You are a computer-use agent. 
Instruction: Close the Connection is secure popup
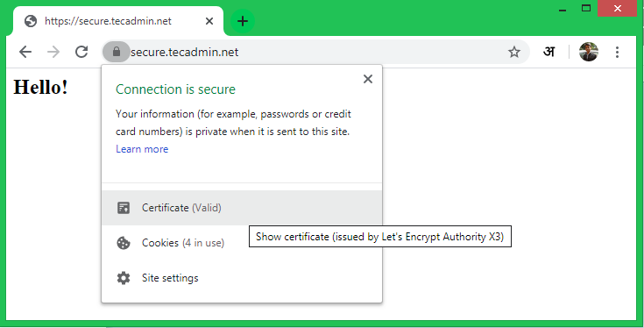click(368, 79)
